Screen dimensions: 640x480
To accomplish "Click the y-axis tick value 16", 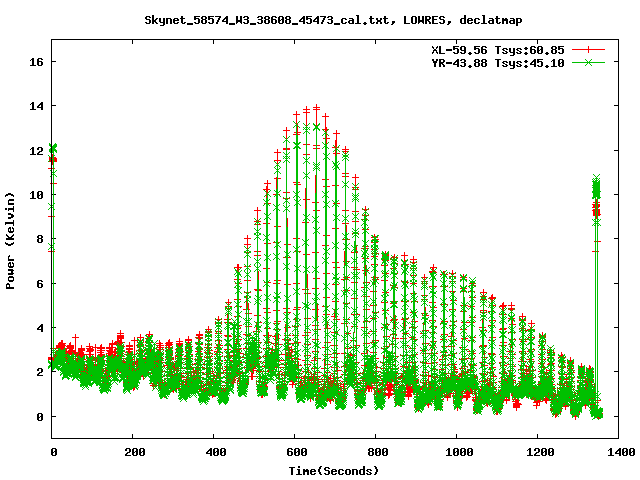I will pos(36,62).
